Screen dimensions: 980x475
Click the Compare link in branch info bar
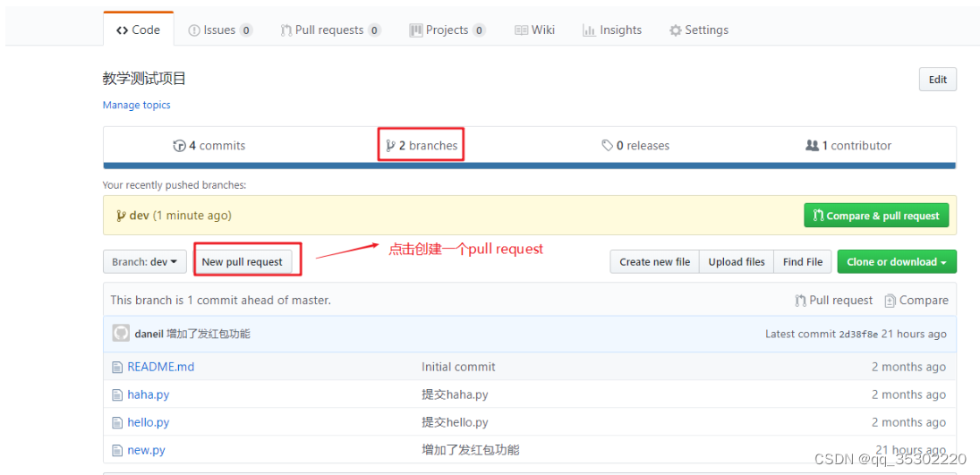(916, 300)
